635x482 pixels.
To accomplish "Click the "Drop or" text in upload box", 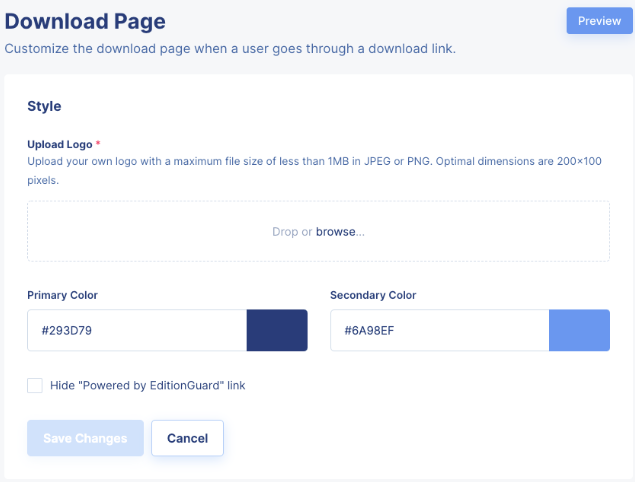I will click(292, 232).
